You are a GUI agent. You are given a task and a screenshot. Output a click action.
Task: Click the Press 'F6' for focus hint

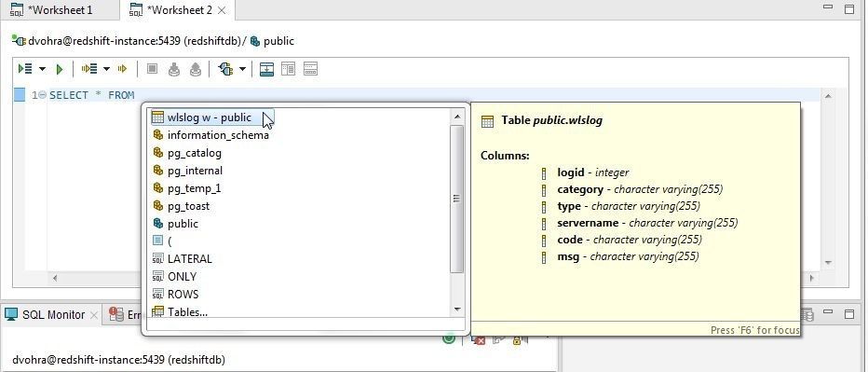click(755, 330)
